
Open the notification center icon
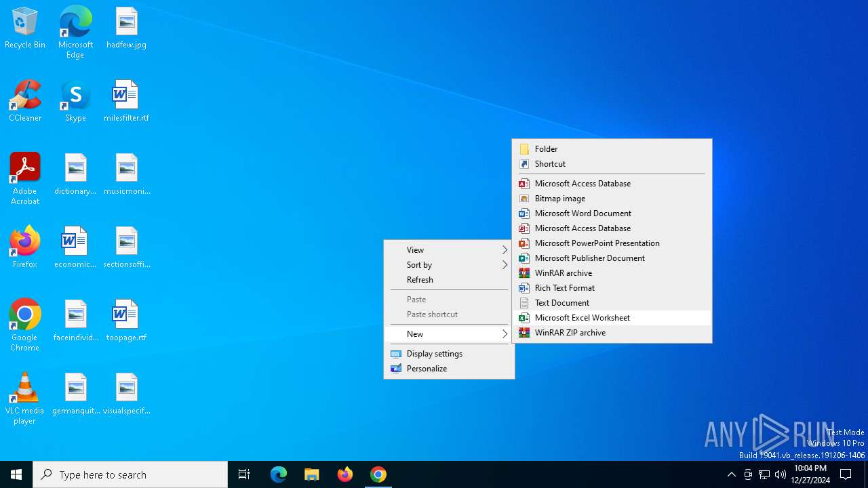click(x=846, y=474)
